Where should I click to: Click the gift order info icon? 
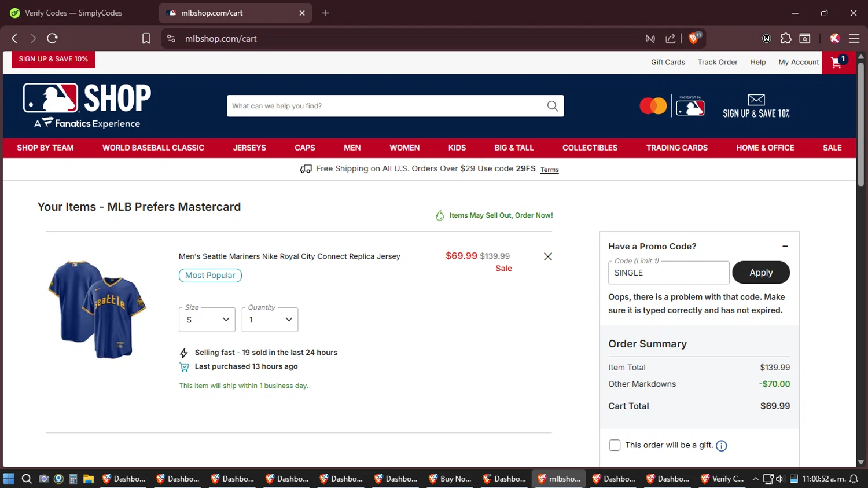(x=721, y=446)
